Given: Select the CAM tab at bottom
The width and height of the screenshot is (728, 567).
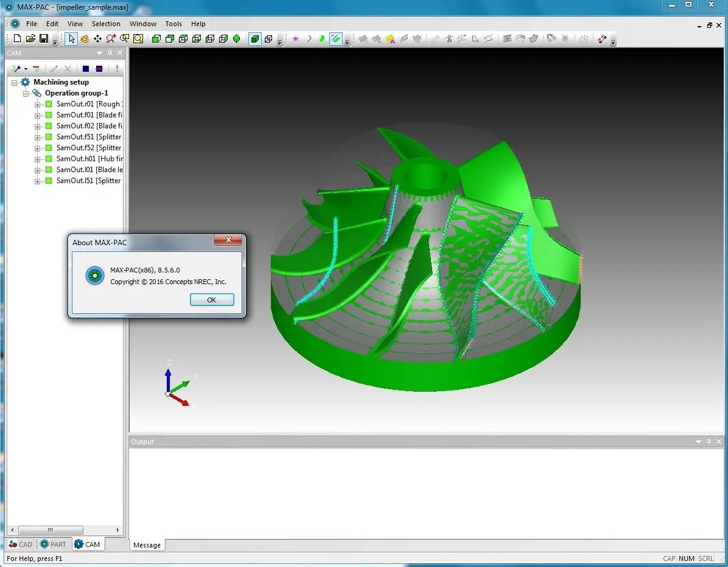Looking at the screenshot, I should tap(87, 544).
